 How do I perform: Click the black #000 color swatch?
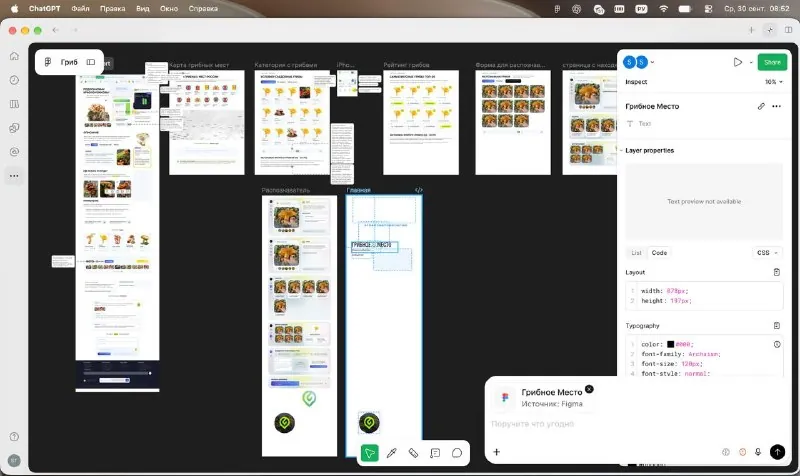(670, 344)
